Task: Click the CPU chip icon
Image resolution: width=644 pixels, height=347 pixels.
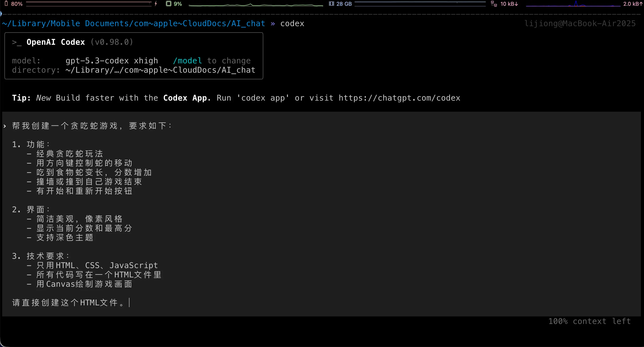Action: coord(168,4)
